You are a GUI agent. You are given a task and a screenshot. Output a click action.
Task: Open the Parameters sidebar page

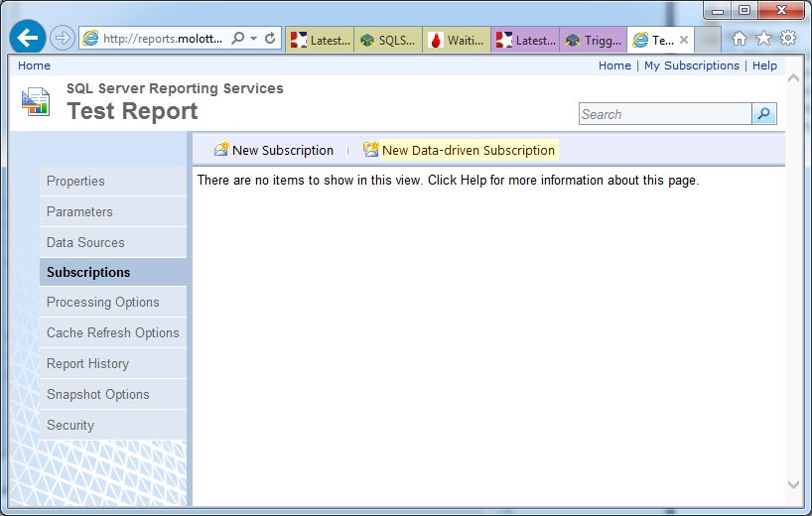coord(113,211)
